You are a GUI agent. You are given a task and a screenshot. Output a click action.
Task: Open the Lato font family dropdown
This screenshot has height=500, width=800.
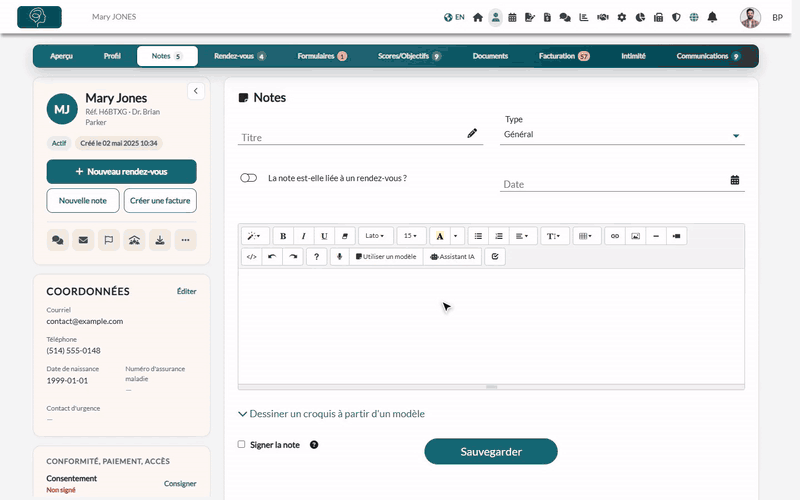pyautogui.click(x=376, y=236)
